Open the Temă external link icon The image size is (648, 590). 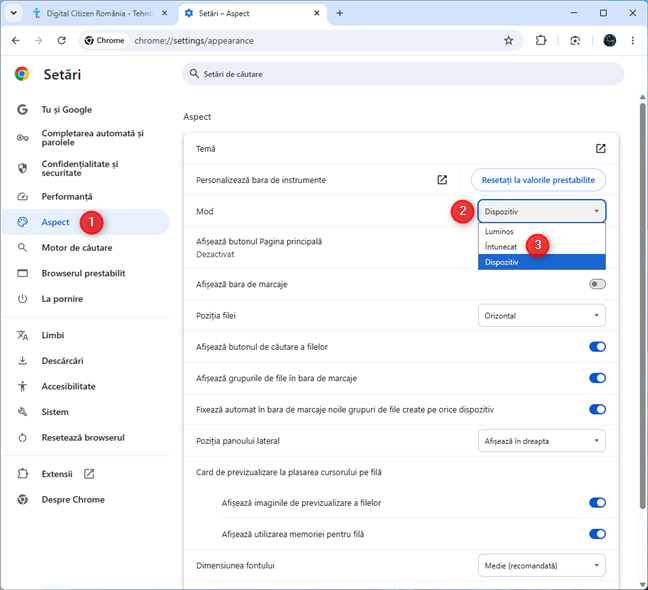pyautogui.click(x=600, y=149)
